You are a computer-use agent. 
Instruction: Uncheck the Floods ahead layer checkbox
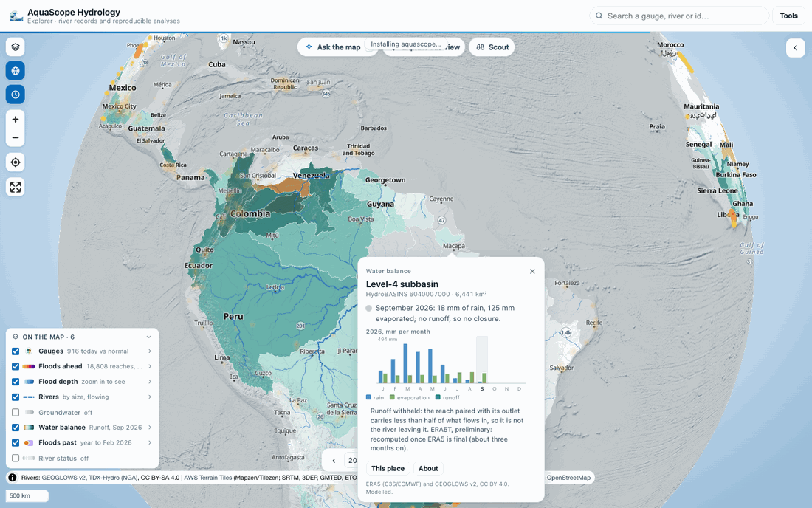click(16, 367)
